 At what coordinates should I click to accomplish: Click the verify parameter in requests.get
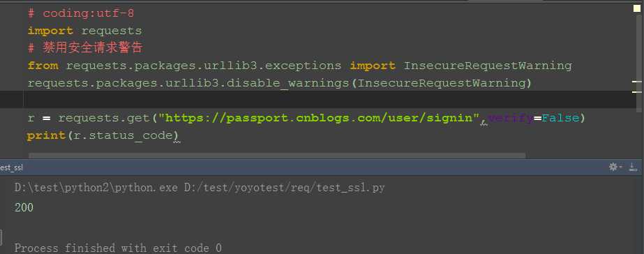pyautogui.click(x=510, y=119)
